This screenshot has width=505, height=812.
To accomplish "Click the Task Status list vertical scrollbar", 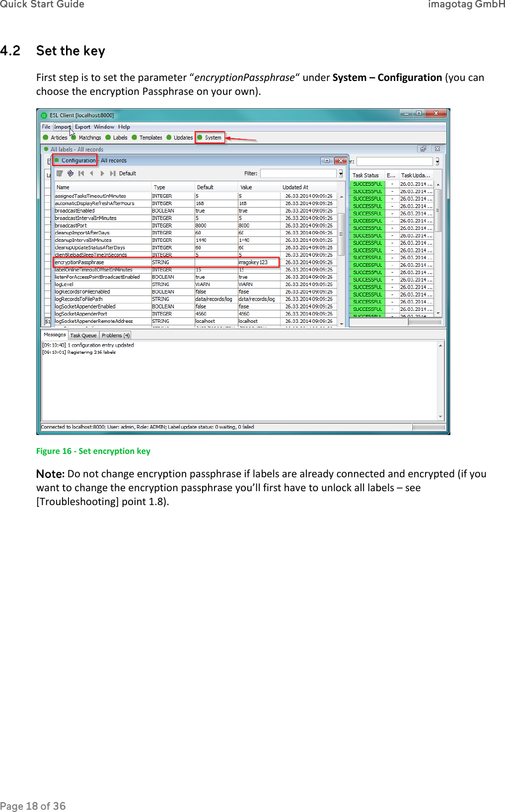I will pyautogui.click(x=438, y=248).
